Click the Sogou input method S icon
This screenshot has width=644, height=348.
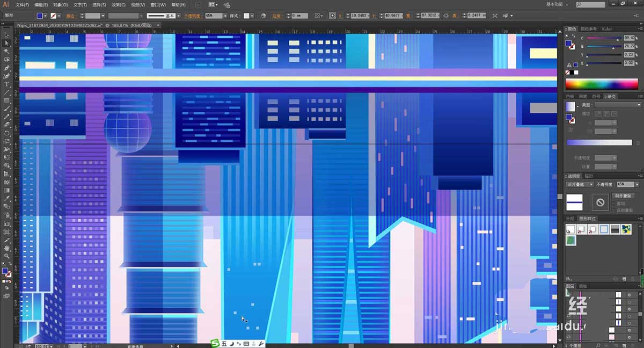click(215, 343)
